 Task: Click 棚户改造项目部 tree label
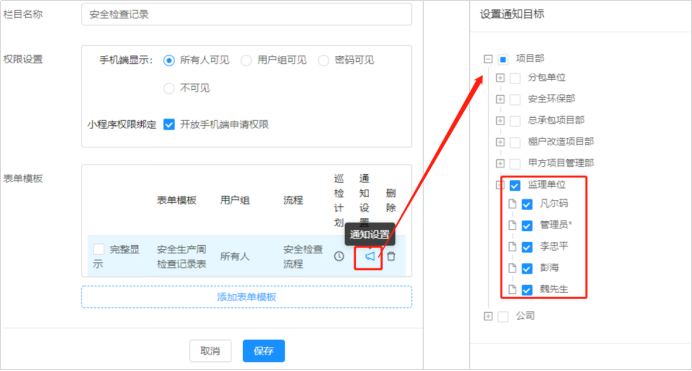pyautogui.click(x=561, y=141)
